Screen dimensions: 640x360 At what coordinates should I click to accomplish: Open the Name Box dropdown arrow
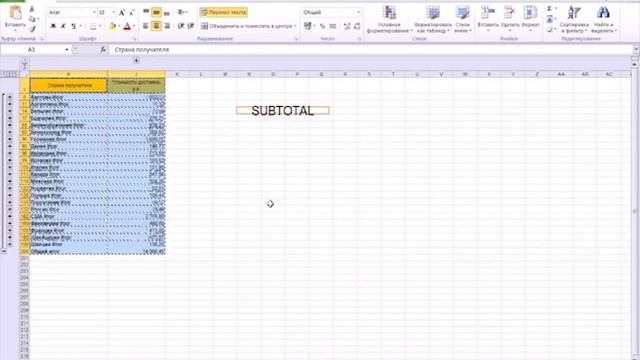click(67, 49)
